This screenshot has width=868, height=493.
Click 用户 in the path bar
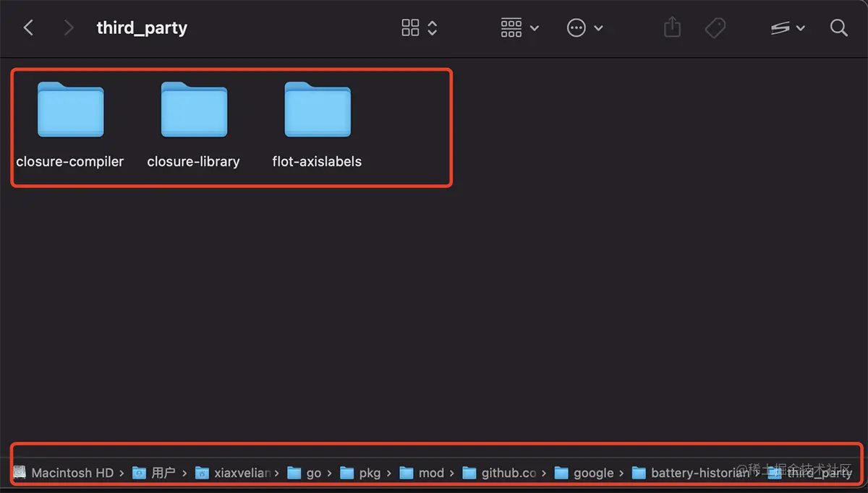pyautogui.click(x=154, y=473)
